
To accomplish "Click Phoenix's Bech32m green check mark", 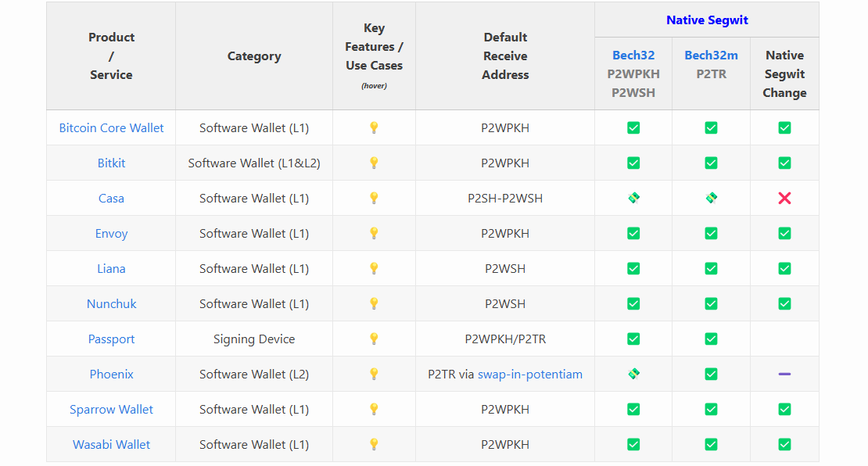I will pyautogui.click(x=712, y=374).
